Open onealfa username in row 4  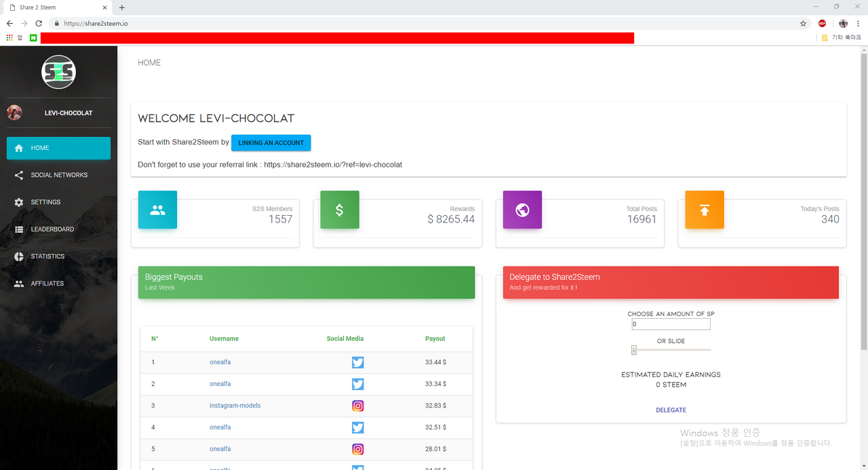[x=220, y=427]
